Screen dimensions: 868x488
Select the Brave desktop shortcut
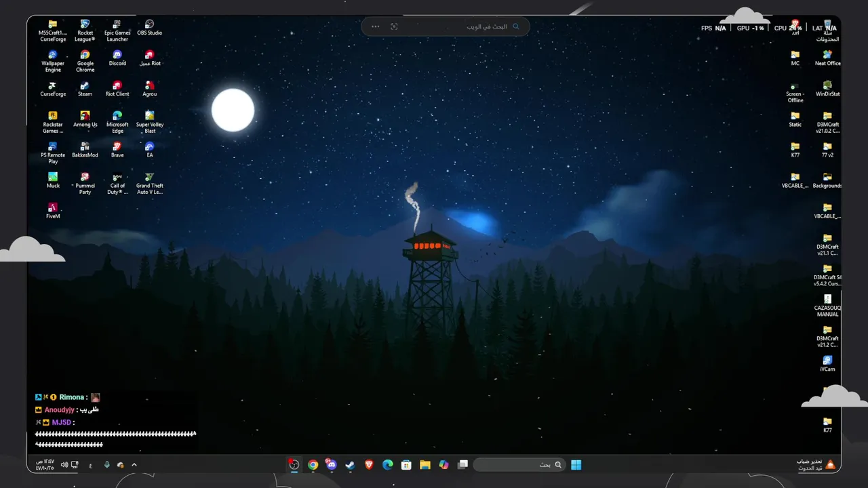tap(117, 150)
